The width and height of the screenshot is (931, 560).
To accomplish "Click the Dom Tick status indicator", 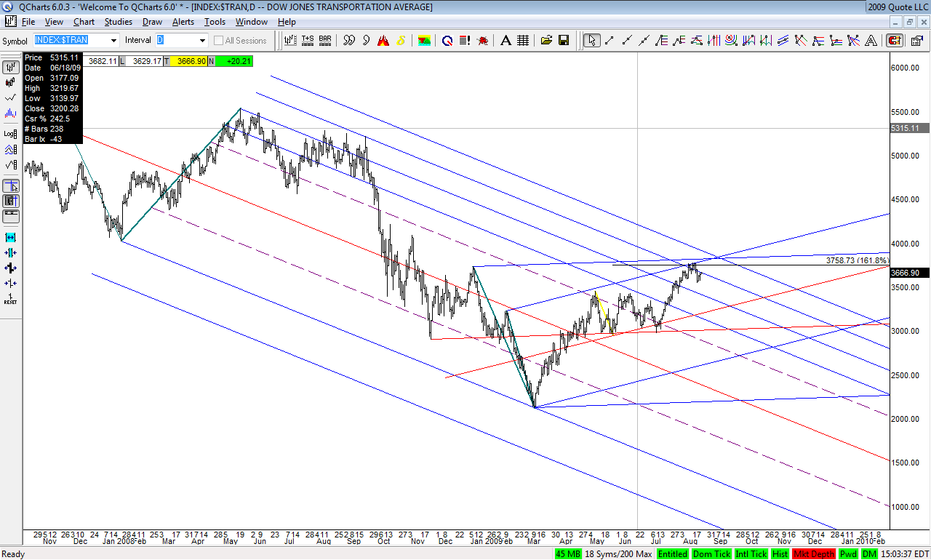I will point(712,554).
